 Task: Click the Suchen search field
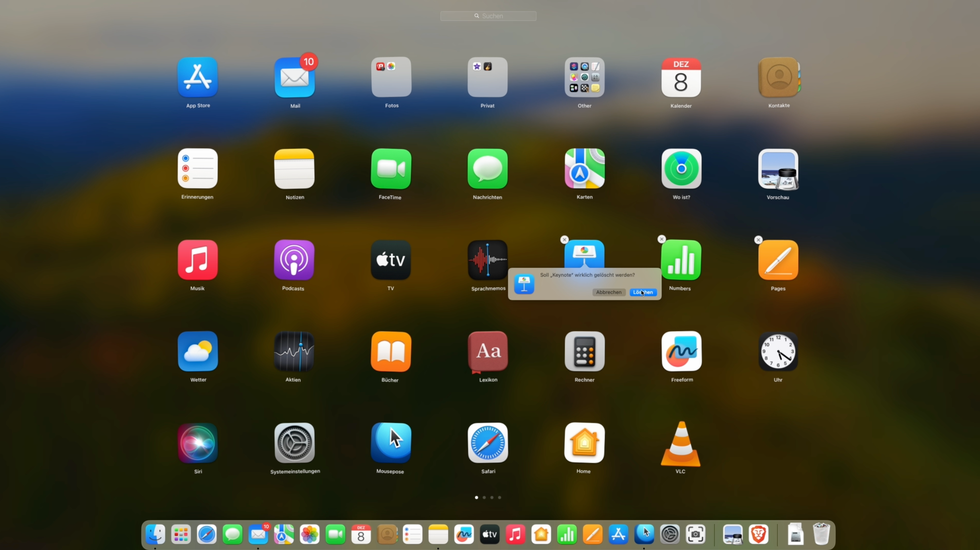coord(488,16)
